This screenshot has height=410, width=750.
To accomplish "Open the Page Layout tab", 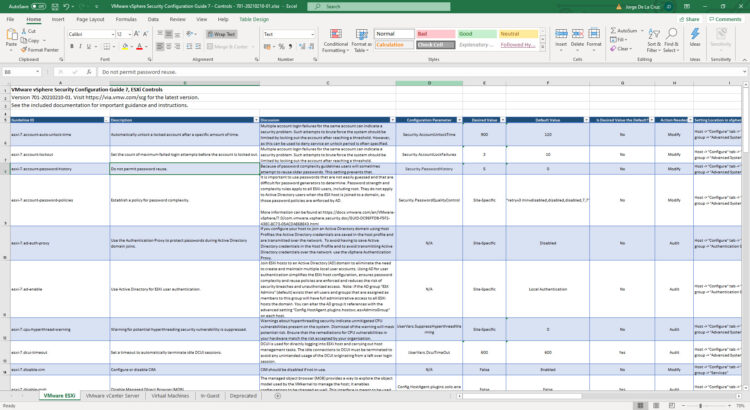I will [x=90, y=19].
